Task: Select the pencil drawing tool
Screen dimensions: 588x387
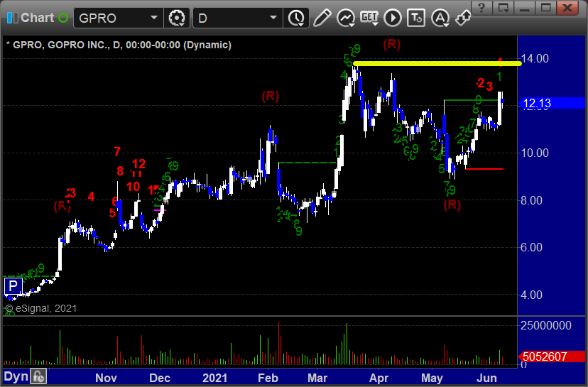Action: [x=322, y=18]
